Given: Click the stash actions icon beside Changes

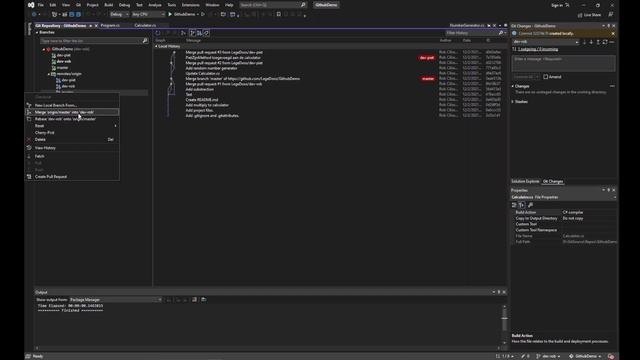Looking at the screenshot, I should click(x=612, y=86).
